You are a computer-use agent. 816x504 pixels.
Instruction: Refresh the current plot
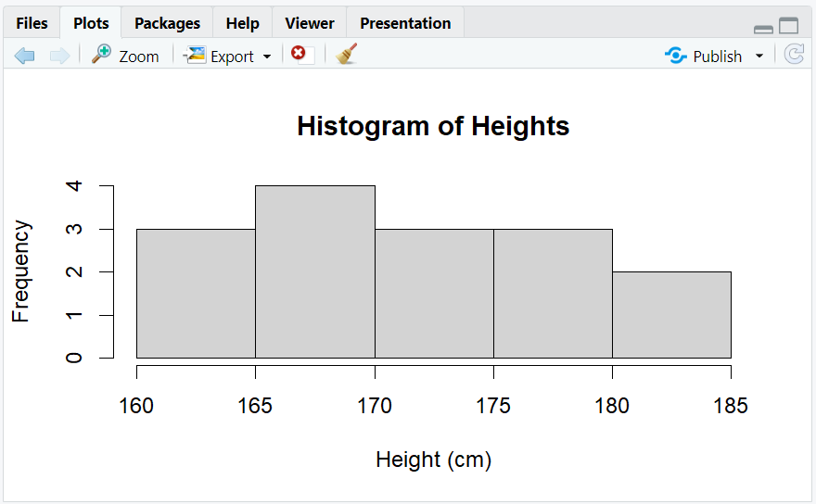[x=794, y=54]
